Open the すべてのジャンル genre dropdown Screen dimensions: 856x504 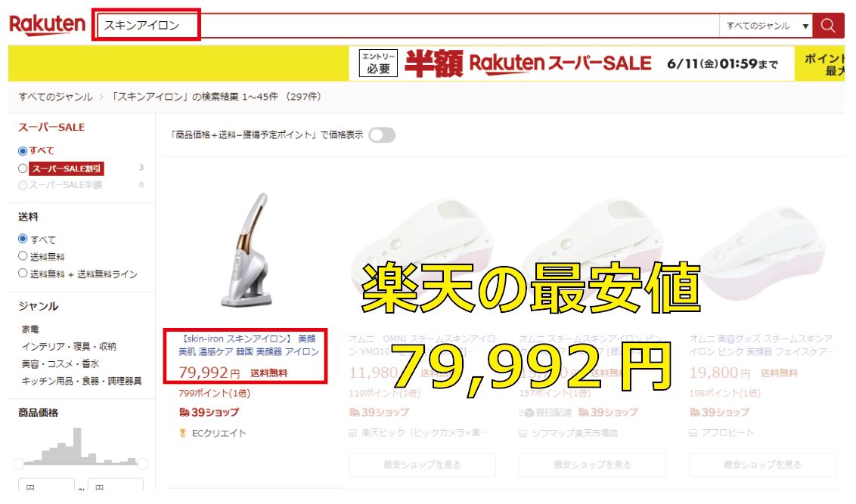pyautogui.click(x=766, y=26)
